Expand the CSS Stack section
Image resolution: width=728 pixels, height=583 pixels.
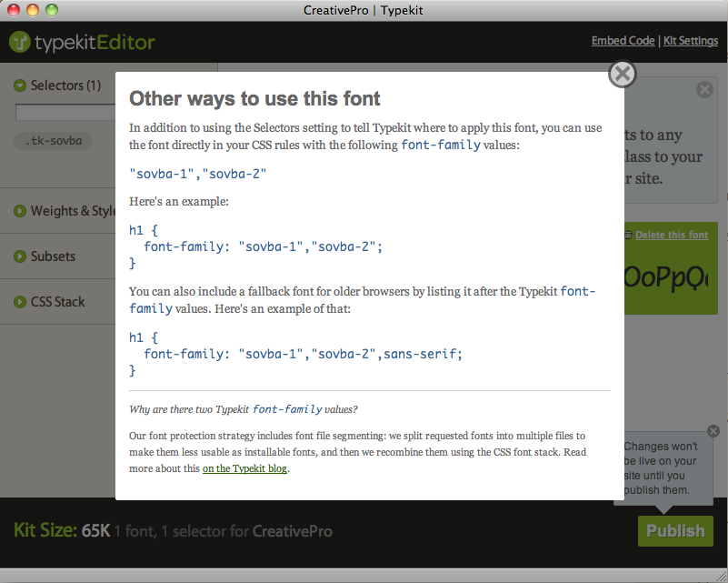coord(20,302)
